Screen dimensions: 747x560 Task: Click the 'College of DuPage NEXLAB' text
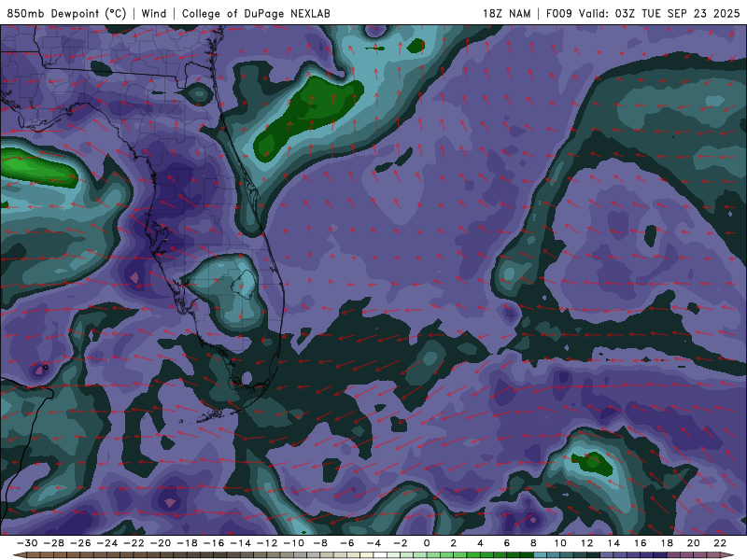(256, 14)
